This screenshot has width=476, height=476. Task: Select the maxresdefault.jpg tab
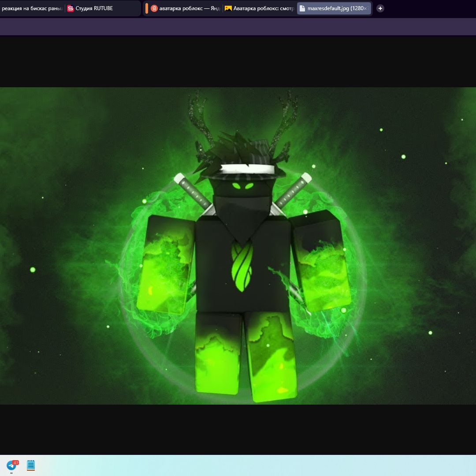click(334, 8)
